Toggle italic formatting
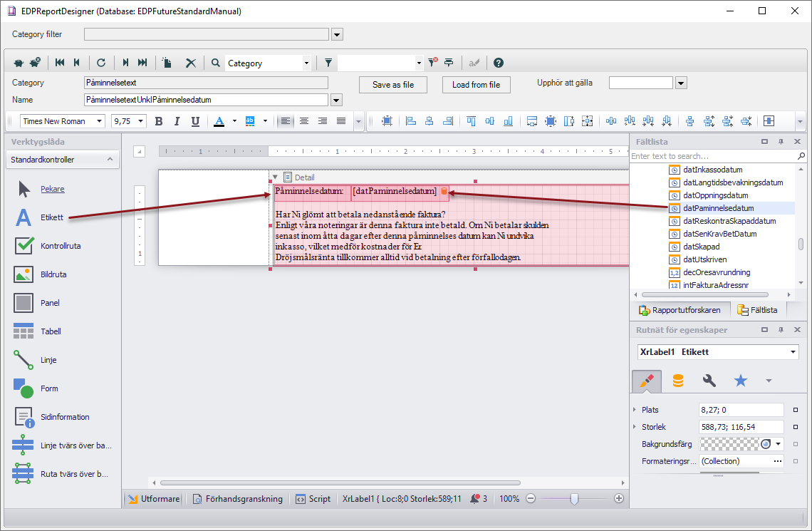Screen dimensions: 812x531 (x=177, y=121)
